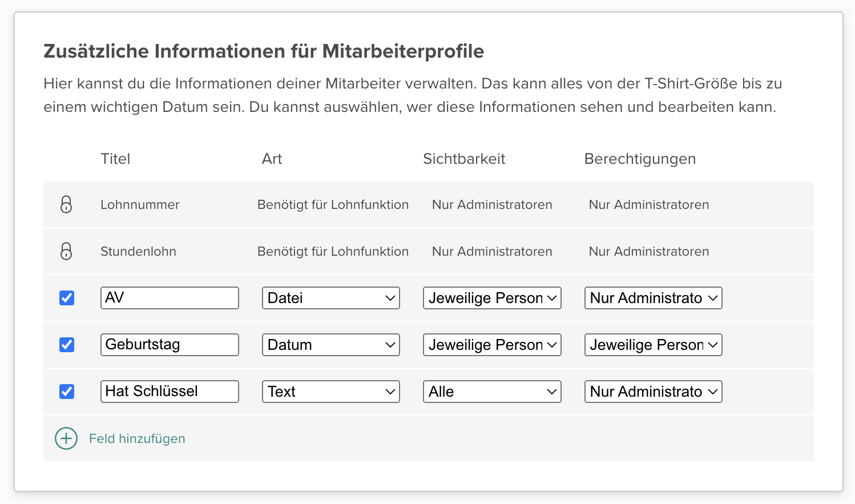Click Berechtigungen Nur Administratoren in Stundenlohn row

(649, 251)
